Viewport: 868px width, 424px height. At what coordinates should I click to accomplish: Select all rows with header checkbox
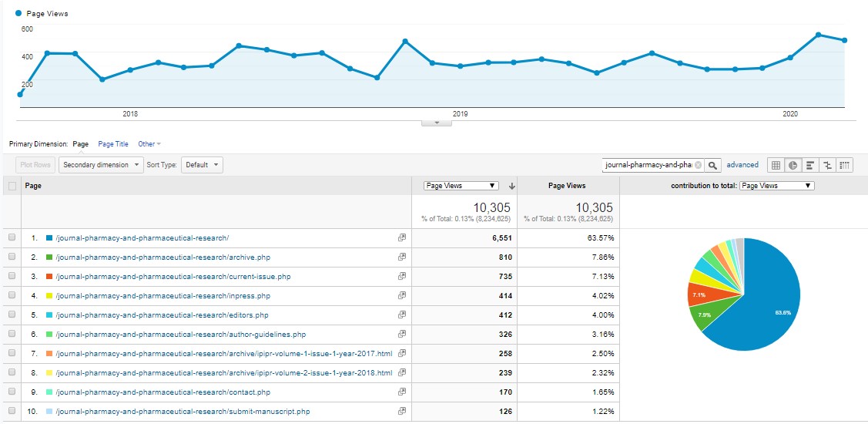coord(12,186)
